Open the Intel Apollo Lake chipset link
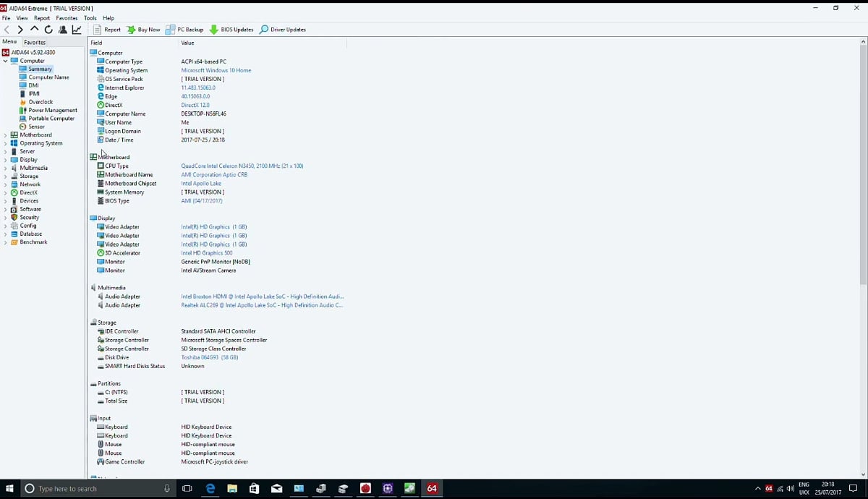The height and width of the screenshot is (499, 868). [201, 184]
